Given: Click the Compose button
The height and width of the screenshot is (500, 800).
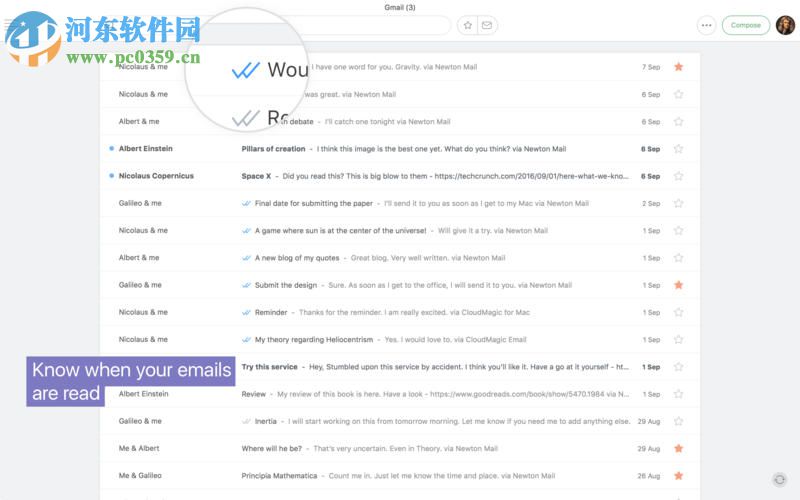Looking at the screenshot, I should [x=745, y=25].
